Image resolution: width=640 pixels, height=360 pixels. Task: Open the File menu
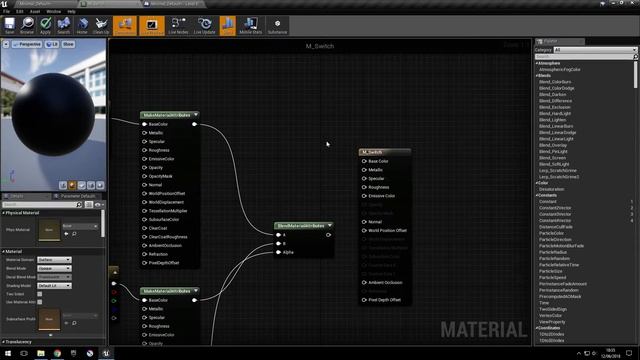(x=7, y=11)
